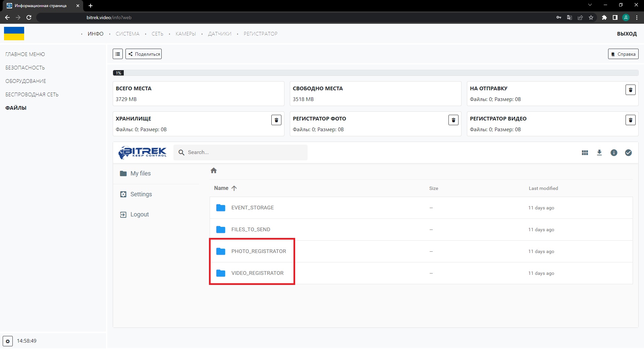Viewport: 644px width, 349px height.
Task: Open the КАМЕРЫ tab
Action: [185, 34]
